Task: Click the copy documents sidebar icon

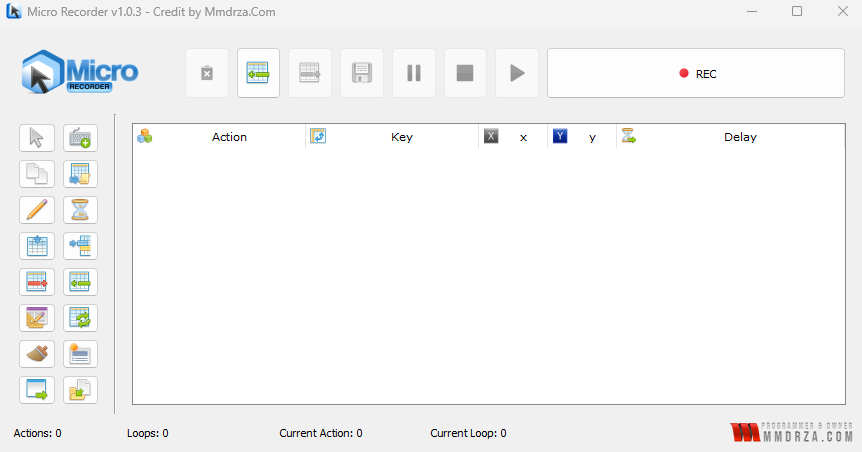Action: point(37,174)
